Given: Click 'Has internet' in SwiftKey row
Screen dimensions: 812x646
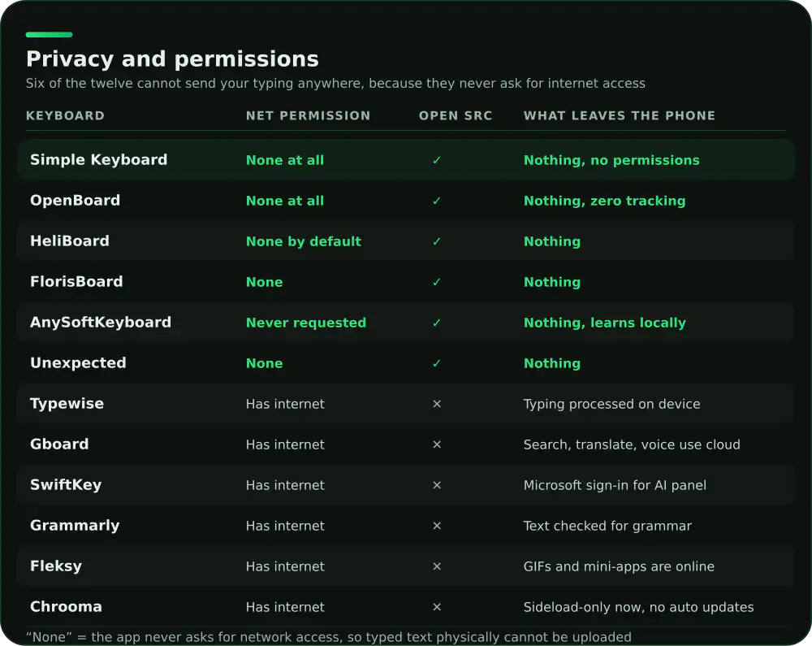Looking at the screenshot, I should tap(285, 485).
